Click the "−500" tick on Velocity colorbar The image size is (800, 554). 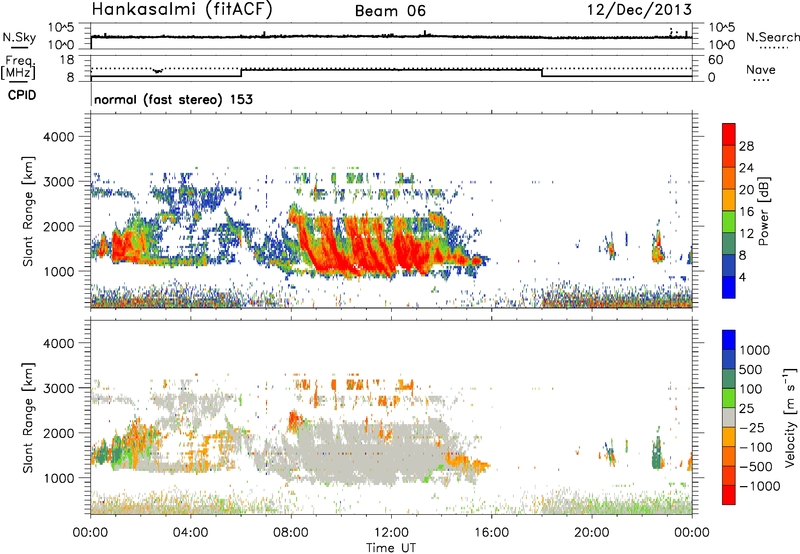click(x=755, y=467)
